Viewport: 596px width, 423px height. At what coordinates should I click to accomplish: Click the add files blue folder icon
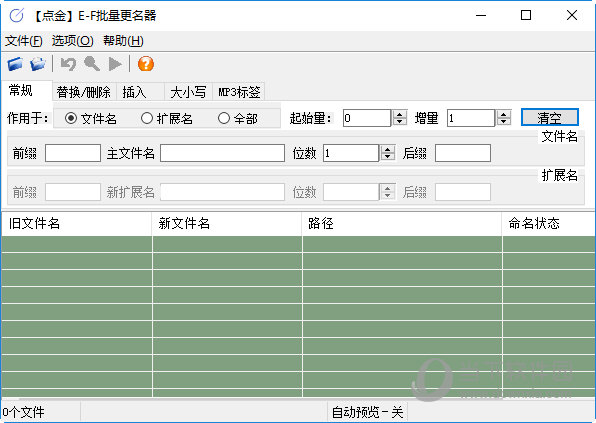point(15,64)
